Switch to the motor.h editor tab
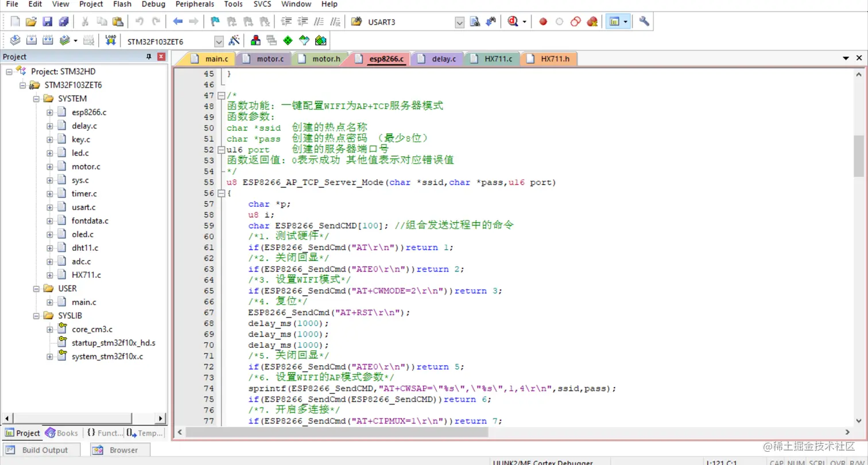Image resolution: width=868 pixels, height=465 pixels. point(319,59)
